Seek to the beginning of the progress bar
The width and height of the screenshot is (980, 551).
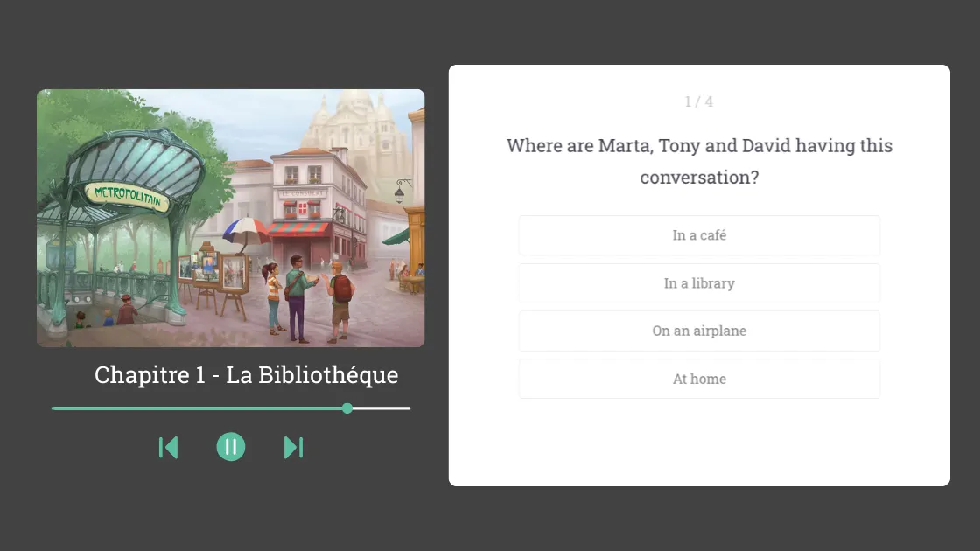click(x=54, y=408)
